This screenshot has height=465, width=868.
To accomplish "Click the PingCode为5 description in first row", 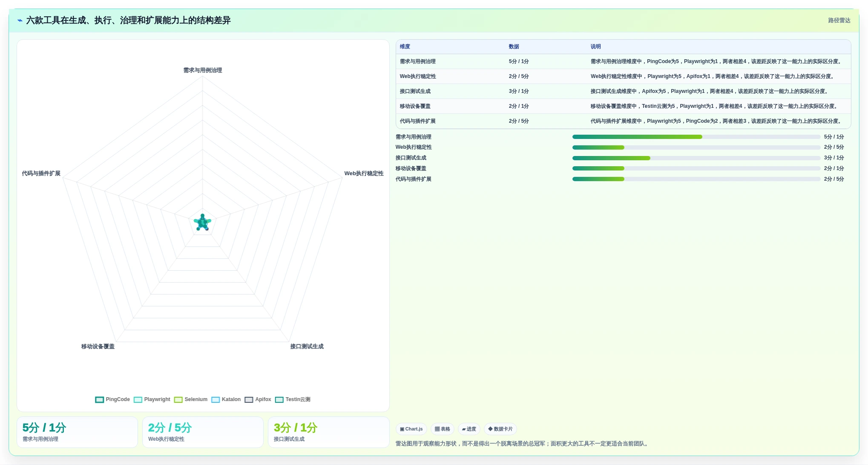I will pos(716,61).
